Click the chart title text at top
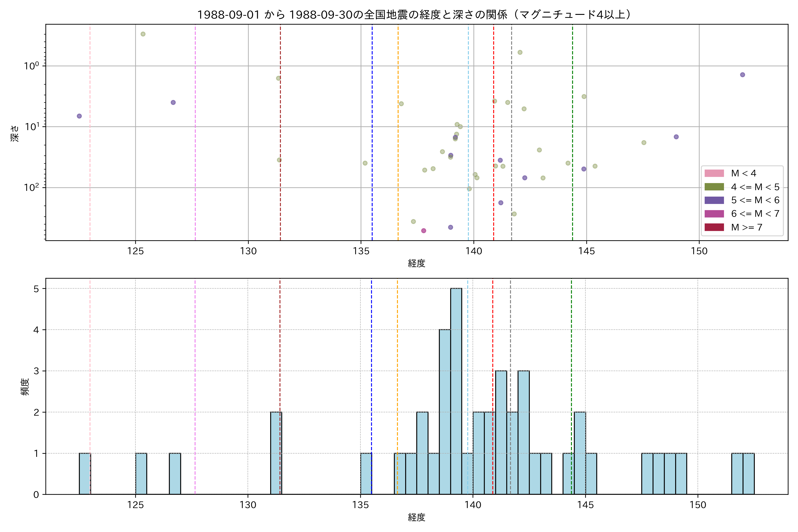Image resolution: width=798 pixels, height=532 pixels. [x=416, y=15]
